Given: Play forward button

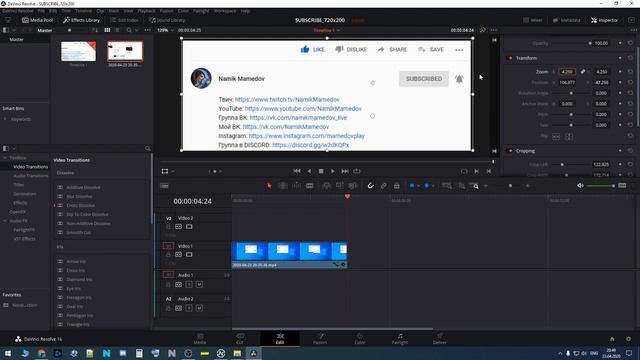Looking at the screenshot, I should [333, 171].
